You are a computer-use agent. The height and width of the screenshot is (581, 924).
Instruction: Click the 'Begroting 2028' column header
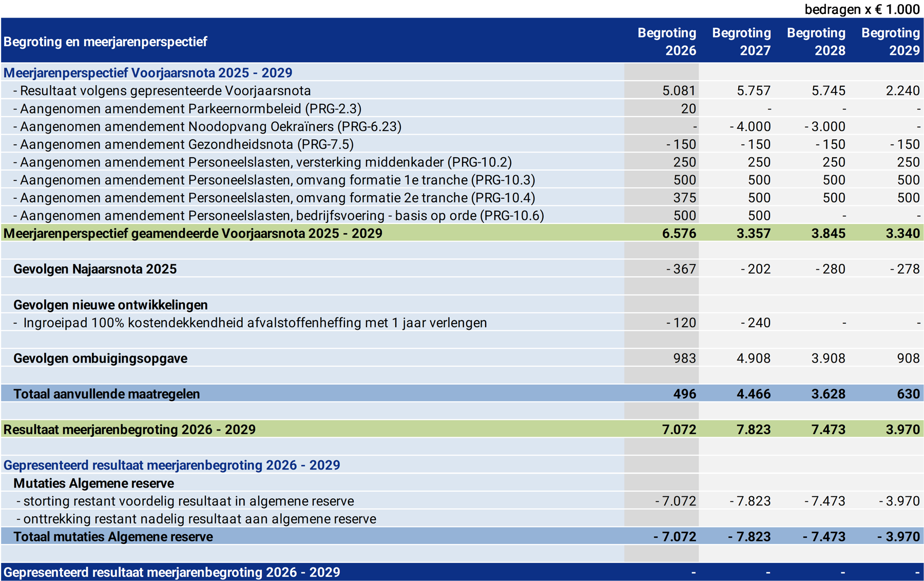(816, 42)
